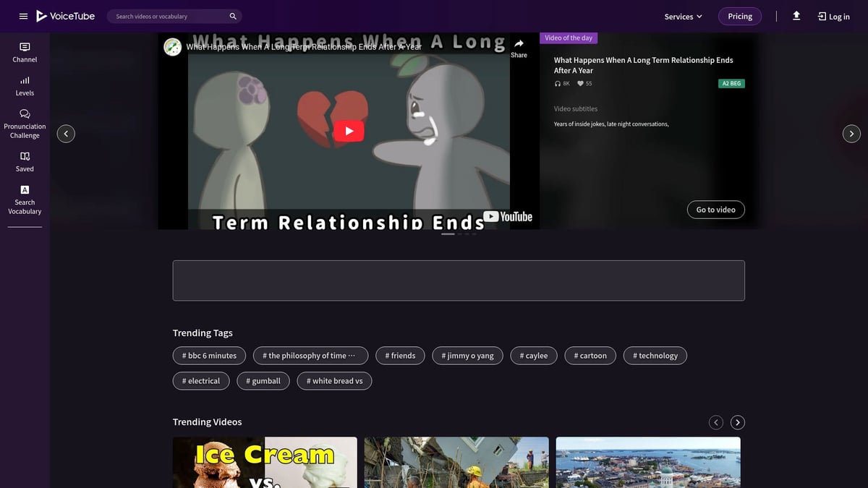The width and height of the screenshot is (868, 488).
Task: Select the bbc 6 minutes tag
Action: pyautogui.click(x=209, y=356)
